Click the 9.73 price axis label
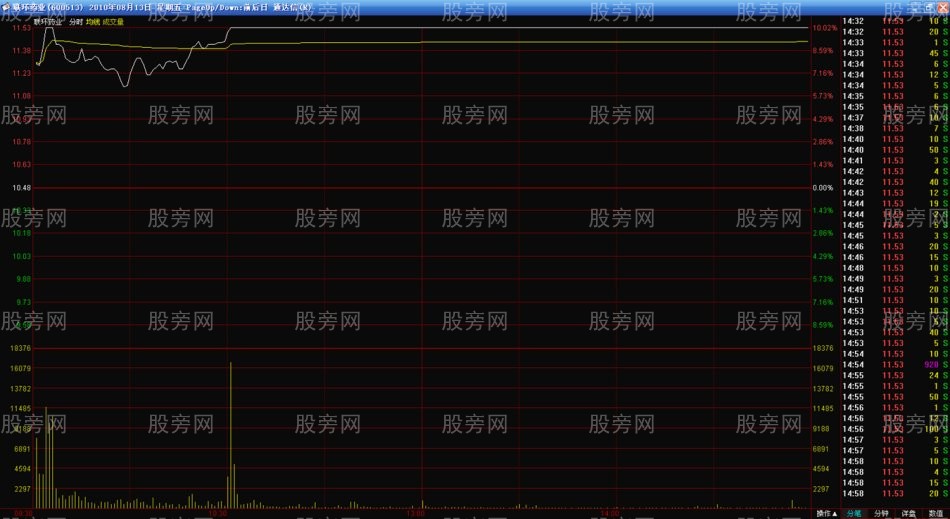 click(23, 302)
